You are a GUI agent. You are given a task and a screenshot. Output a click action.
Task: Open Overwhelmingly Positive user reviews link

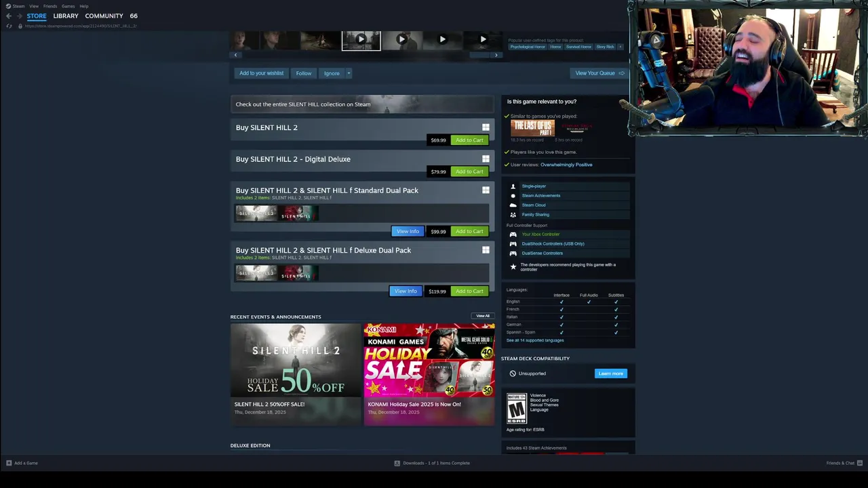[566, 165]
